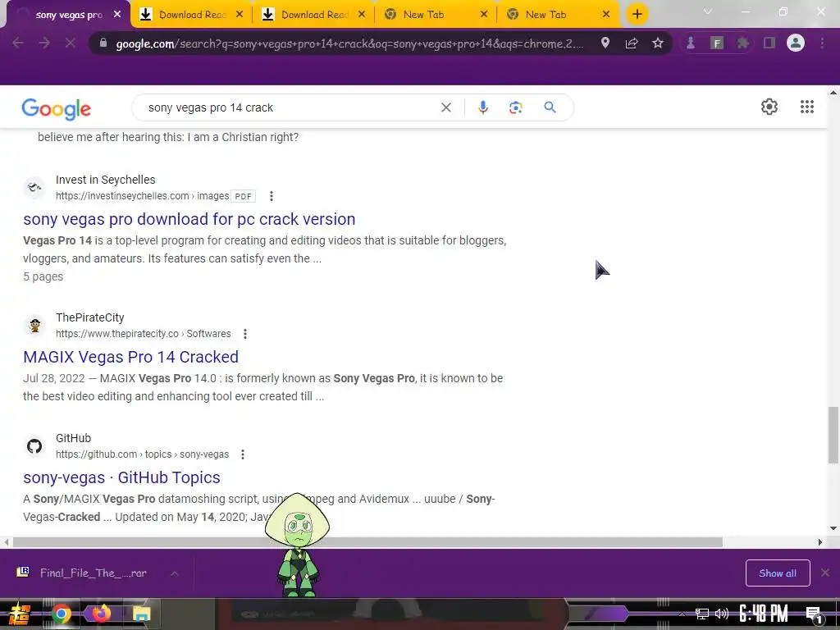This screenshot has width=840, height=630.
Task: Open the Extensions puzzle icon
Action: click(742, 43)
